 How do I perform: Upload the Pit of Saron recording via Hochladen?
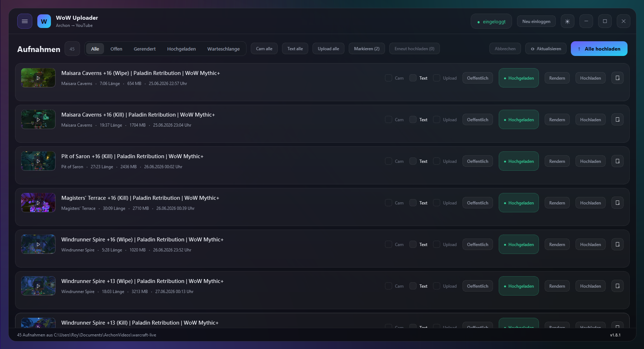(591, 161)
